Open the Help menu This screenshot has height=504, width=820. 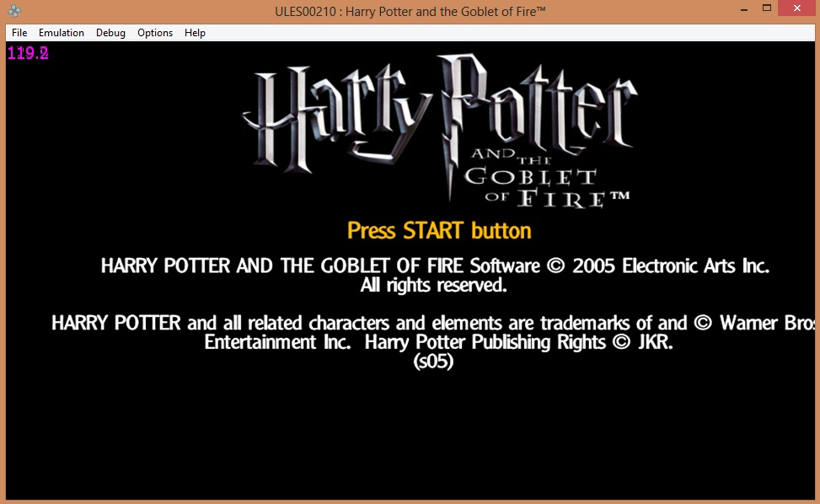(x=195, y=33)
